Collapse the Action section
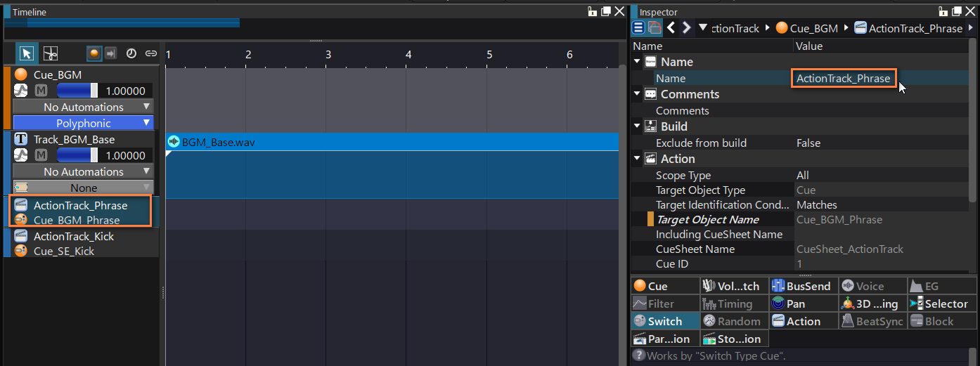Image resolution: width=980 pixels, height=366 pixels. tap(637, 159)
